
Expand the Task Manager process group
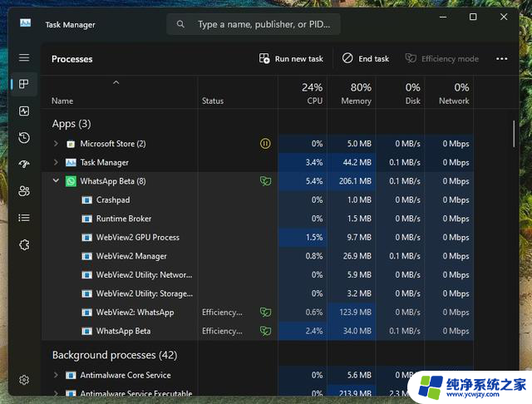(x=56, y=162)
